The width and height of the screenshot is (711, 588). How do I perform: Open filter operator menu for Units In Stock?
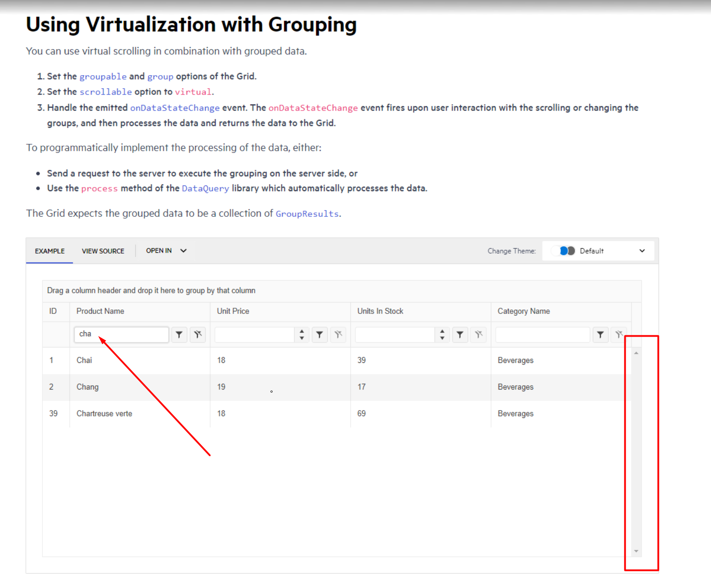(x=460, y=335)
